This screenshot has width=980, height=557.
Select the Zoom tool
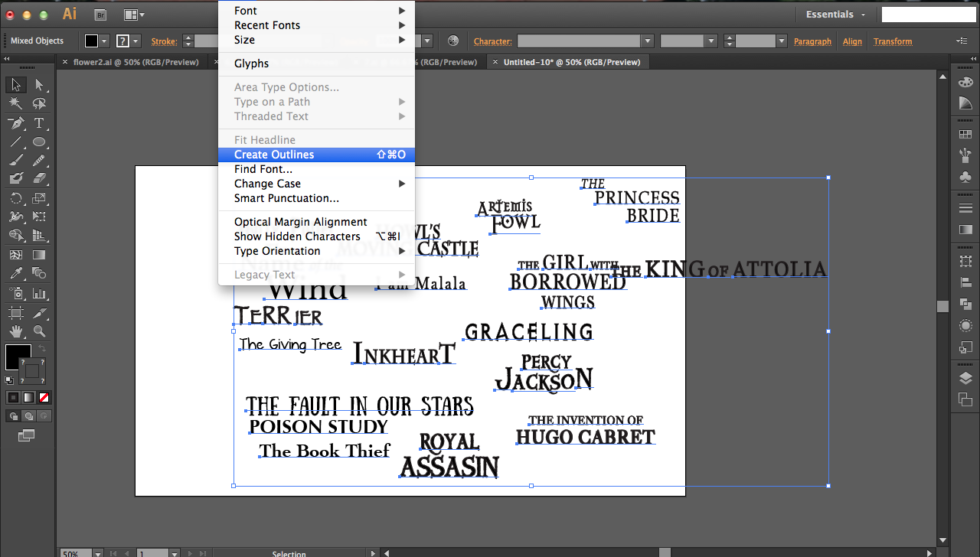point(39,331)
